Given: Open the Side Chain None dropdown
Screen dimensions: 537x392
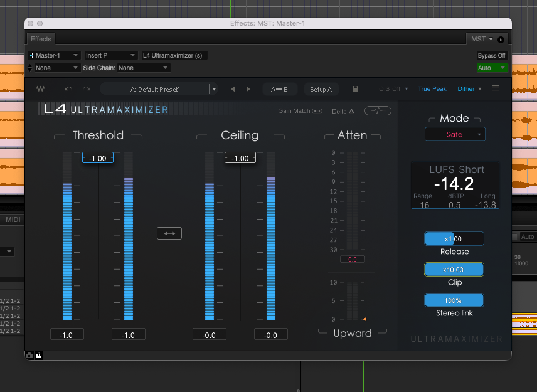Looking at the screenshot, I should pos(143,68).
